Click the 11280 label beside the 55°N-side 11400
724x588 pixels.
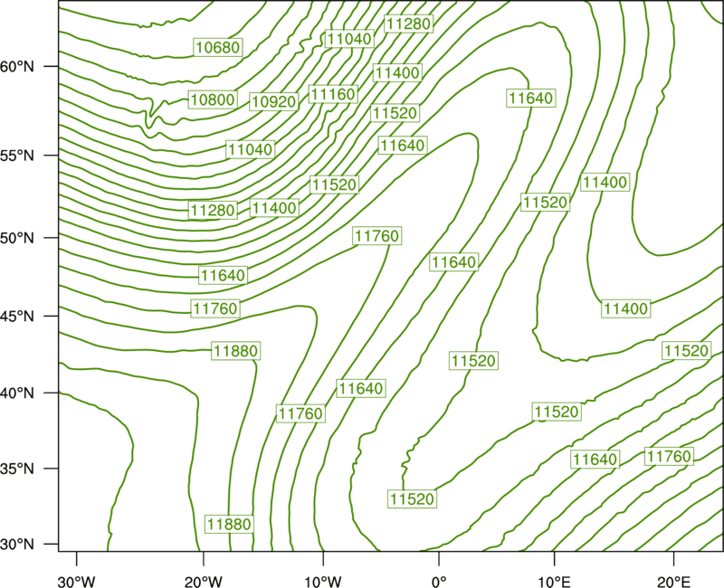[213, 211]
